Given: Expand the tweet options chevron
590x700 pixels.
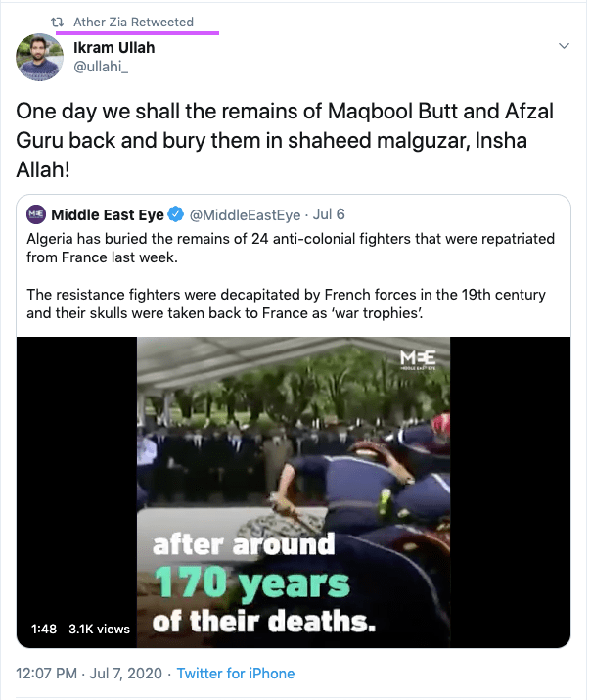Looking at the screenshot, I should click(565, 46).
